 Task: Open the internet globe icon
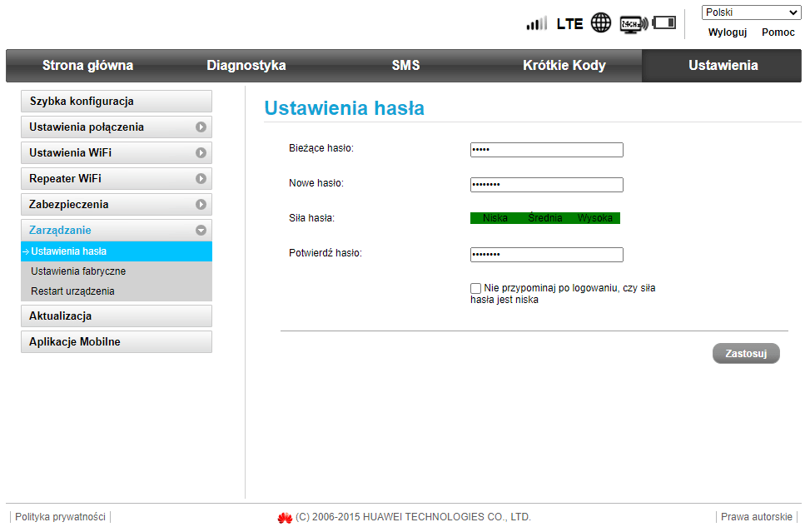600,22
